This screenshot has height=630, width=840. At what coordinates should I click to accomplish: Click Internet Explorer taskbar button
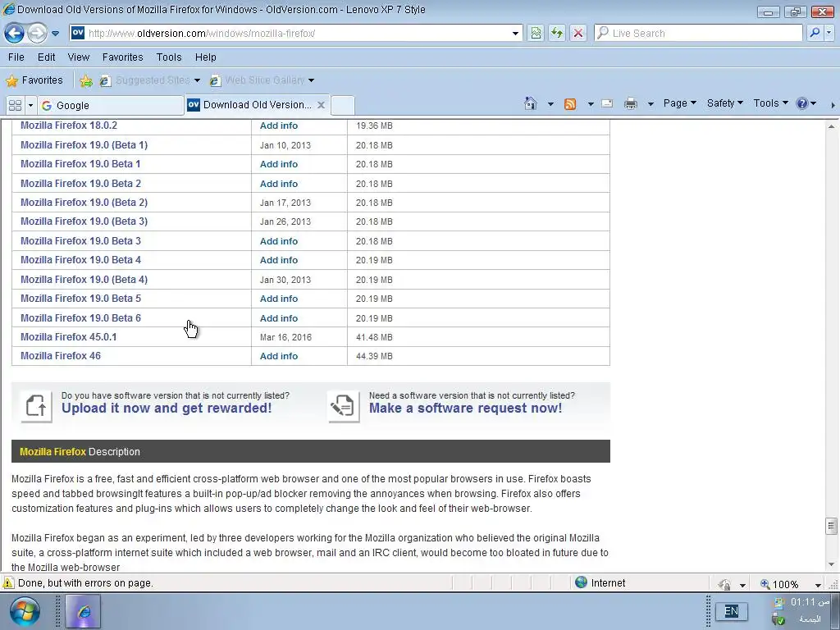tap(83, 611)
